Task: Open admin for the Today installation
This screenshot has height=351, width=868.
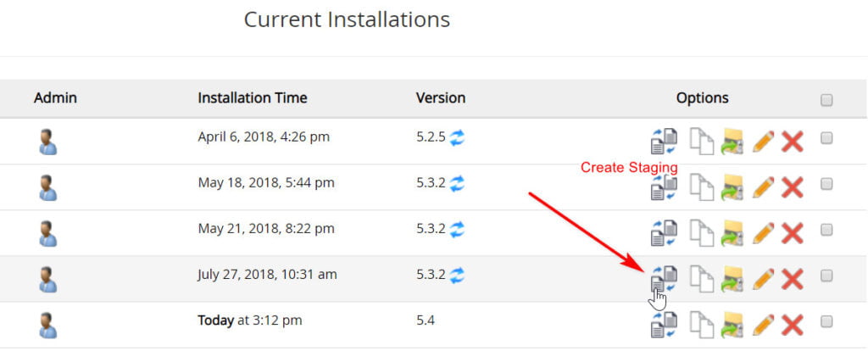Action: coord(47,325)
